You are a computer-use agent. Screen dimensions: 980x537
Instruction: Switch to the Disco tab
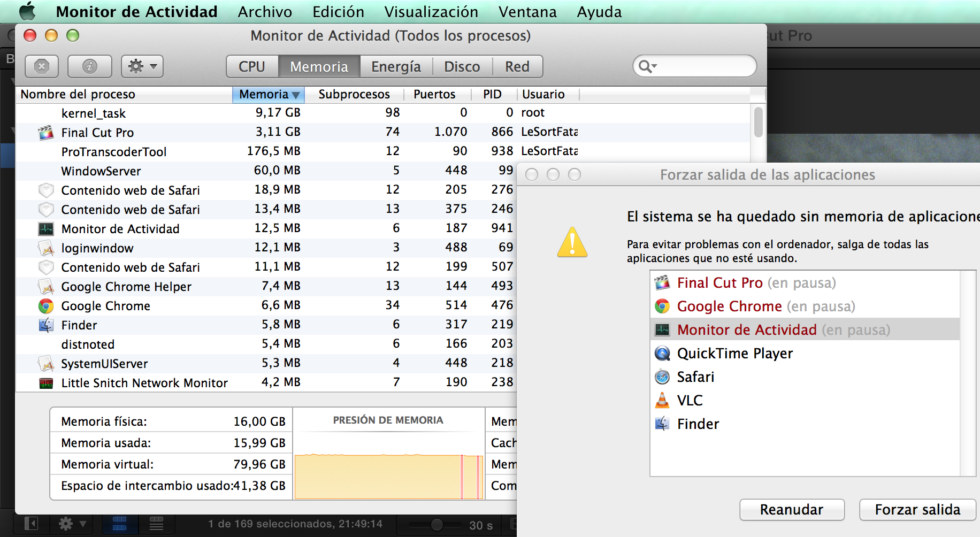point(462,66)
